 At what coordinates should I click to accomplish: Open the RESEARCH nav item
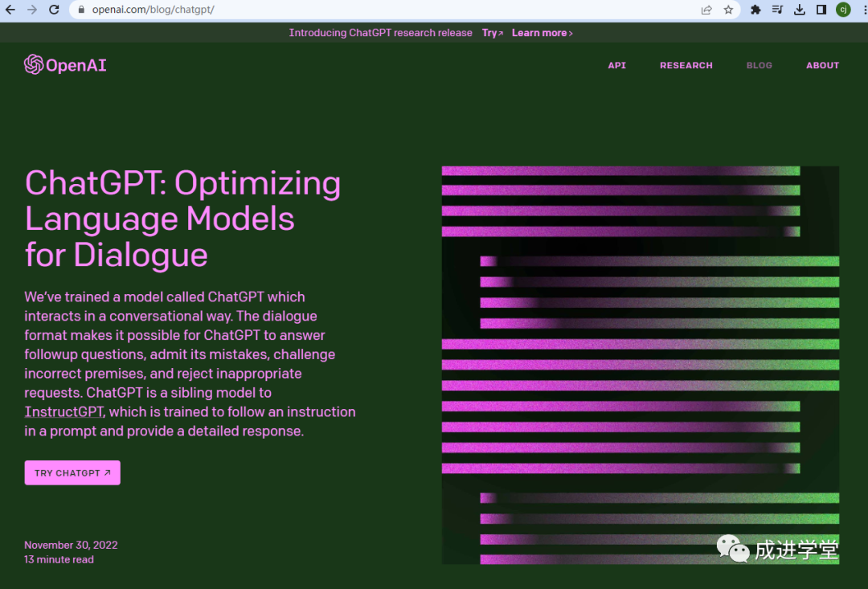tap(686, 65)
